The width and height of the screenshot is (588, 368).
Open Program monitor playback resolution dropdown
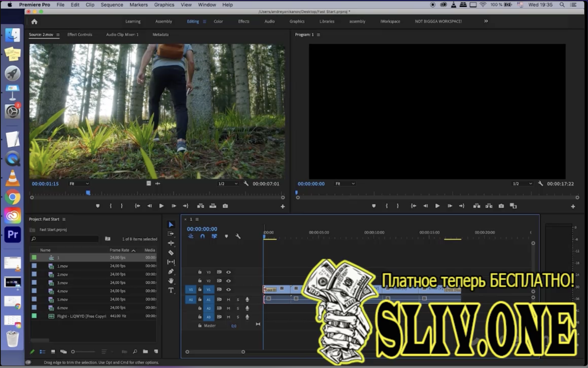point(522,184)
